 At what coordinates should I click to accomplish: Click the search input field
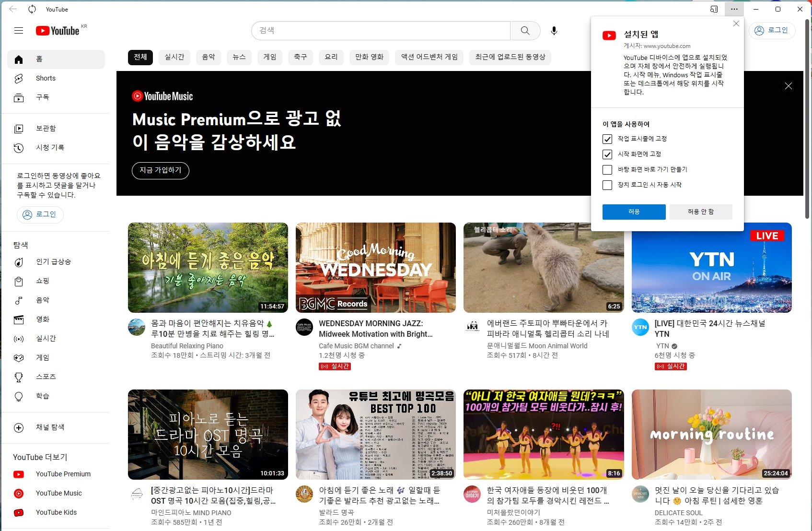click(381, 31)
